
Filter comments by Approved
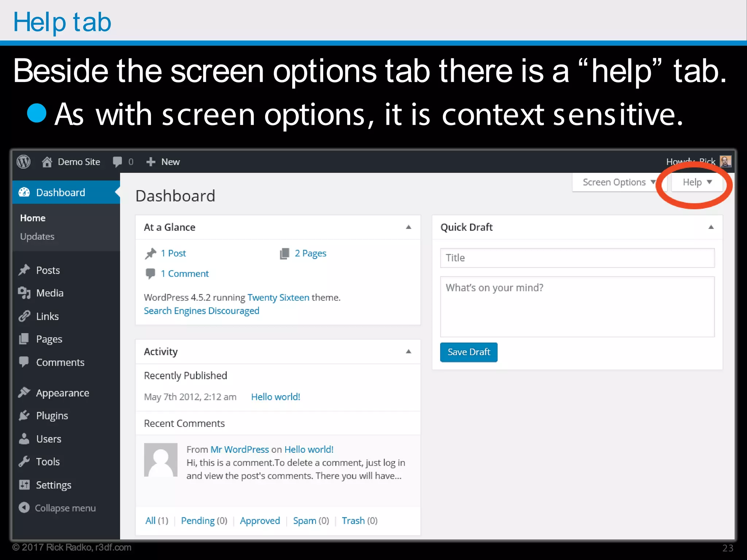[x=260, y=521]
